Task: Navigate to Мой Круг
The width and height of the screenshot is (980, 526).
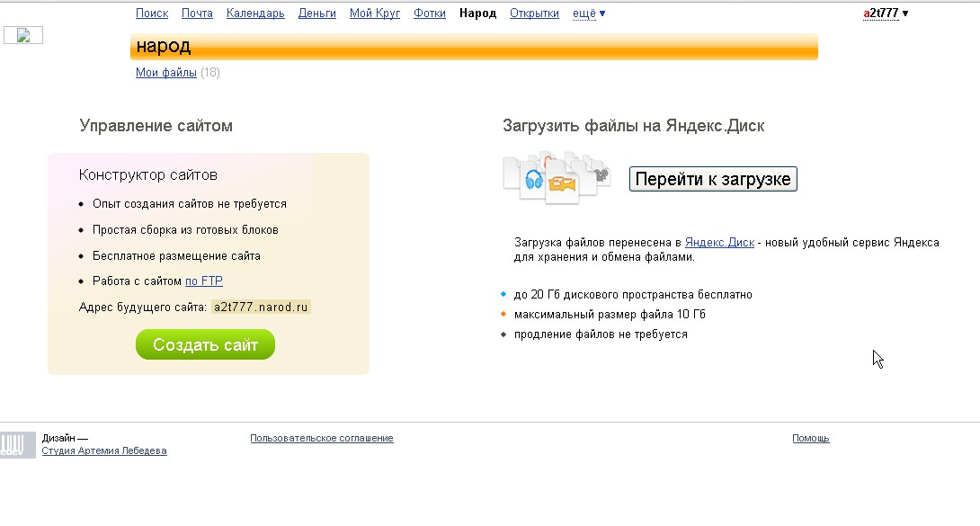Action: [375, 13]
